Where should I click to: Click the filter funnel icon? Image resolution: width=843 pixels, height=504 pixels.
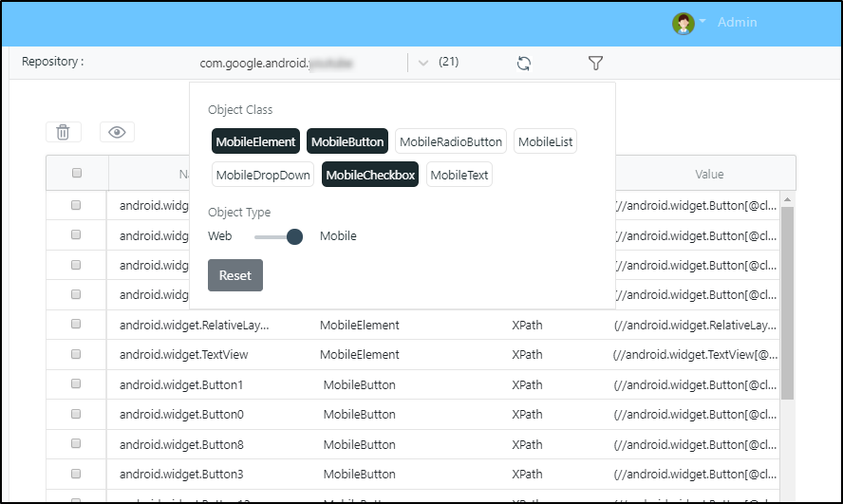595,63
